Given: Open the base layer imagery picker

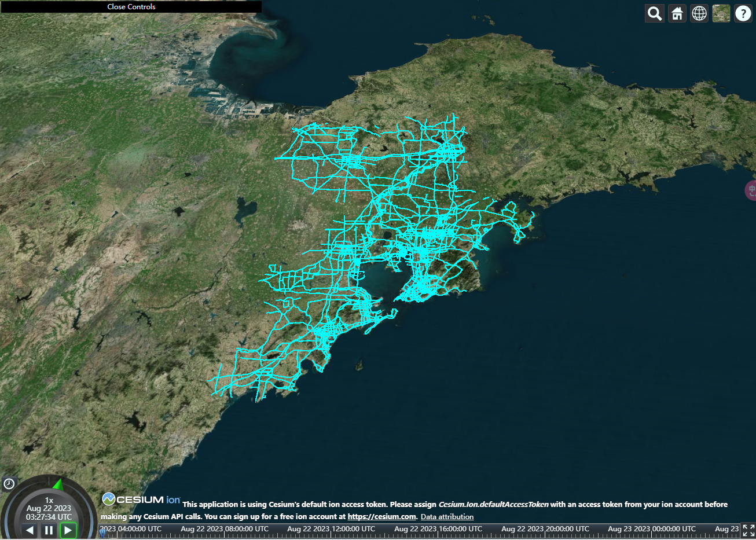Looking at the screenshot, I should 721,13.
